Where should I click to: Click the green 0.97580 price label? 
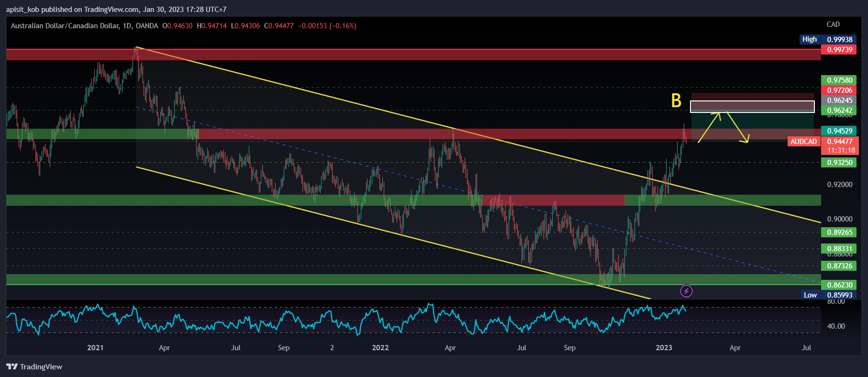tap(840, 80)
